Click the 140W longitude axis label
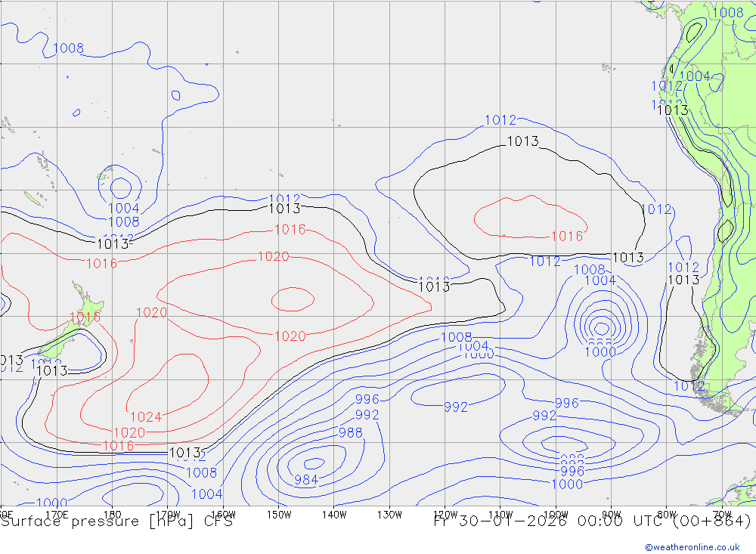The width and height of the screenshot is (756, 554). [334, 515]
